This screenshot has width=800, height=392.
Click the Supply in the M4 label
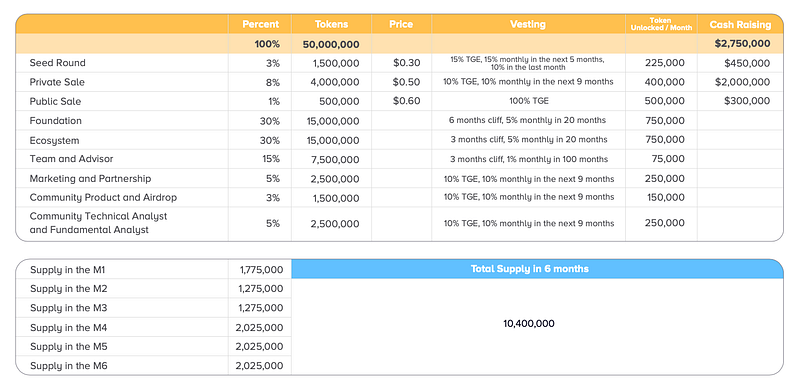click(x=68, y=328)
